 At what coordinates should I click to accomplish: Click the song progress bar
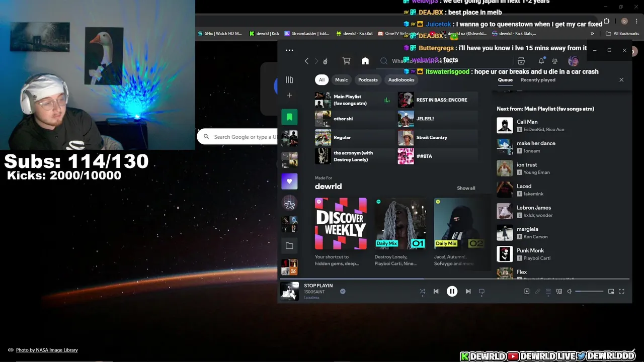coord(455,278)
